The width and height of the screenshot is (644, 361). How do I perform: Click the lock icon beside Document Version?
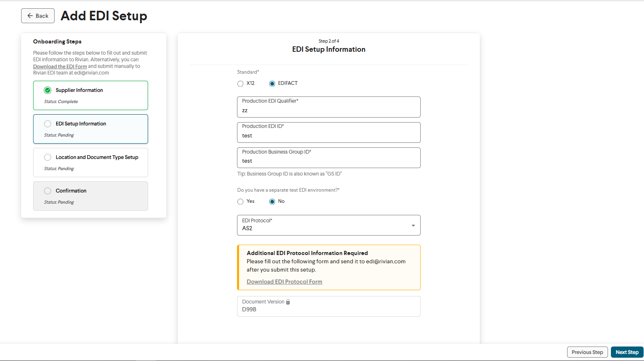pos(288,302)
